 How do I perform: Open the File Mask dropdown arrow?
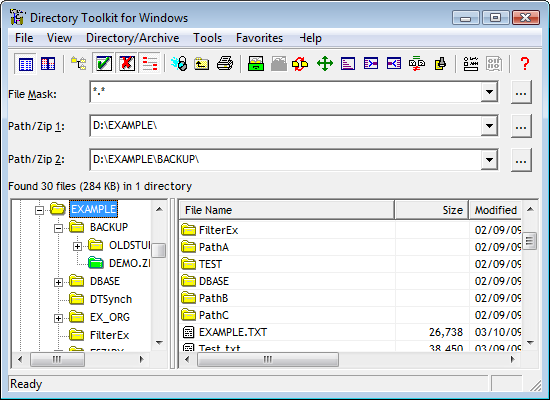(x=489, y=92)
